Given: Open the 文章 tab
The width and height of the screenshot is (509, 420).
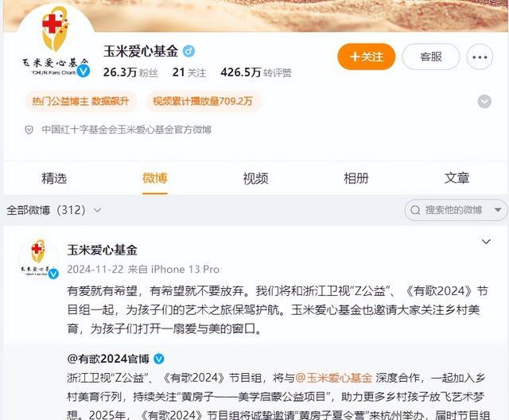Looking at the screenshot, I should [457, 178].
